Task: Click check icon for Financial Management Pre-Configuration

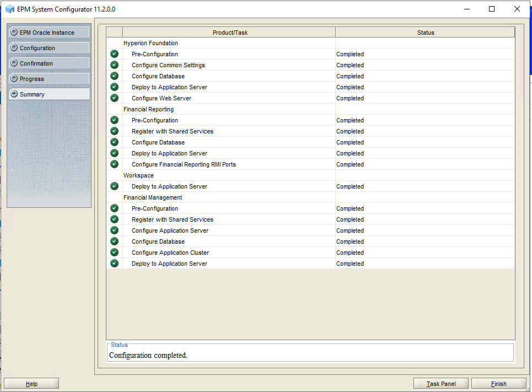Action: click(x=115, y=208)
